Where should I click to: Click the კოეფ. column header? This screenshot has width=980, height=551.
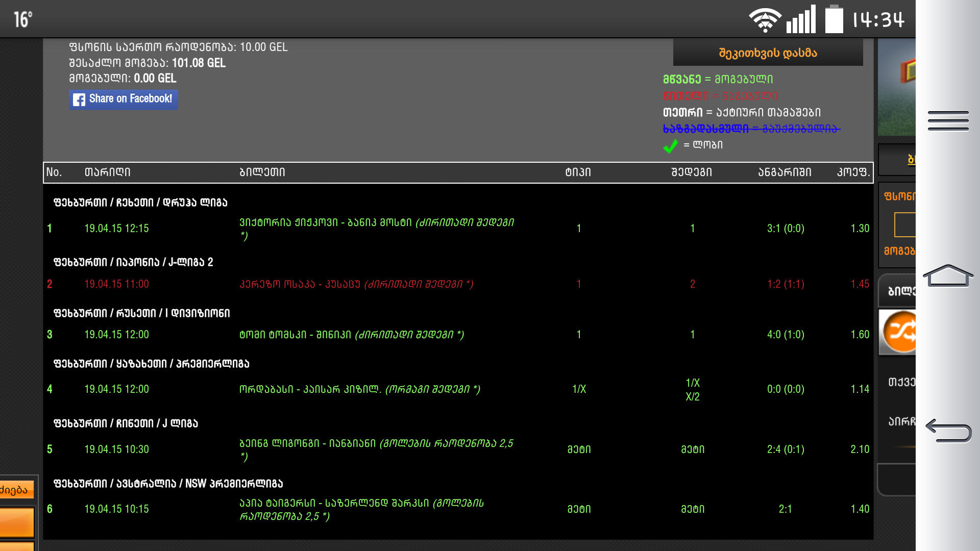(x=853, y=172)
